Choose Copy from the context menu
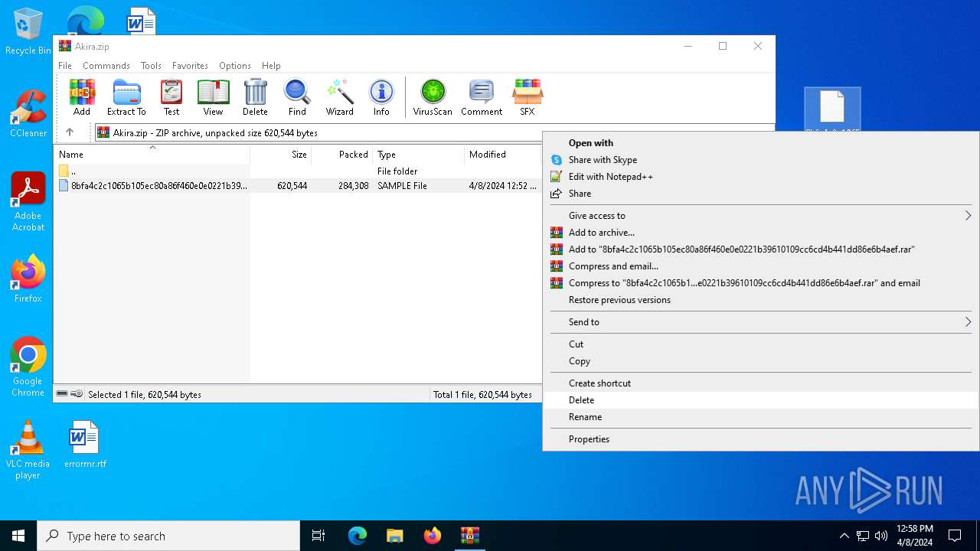980x551 pixels. (760, 361)
